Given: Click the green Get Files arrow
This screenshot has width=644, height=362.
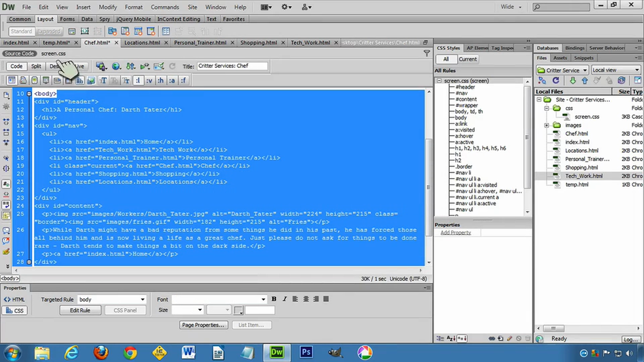Looking at the screenshot, I should tap(573, 80).
